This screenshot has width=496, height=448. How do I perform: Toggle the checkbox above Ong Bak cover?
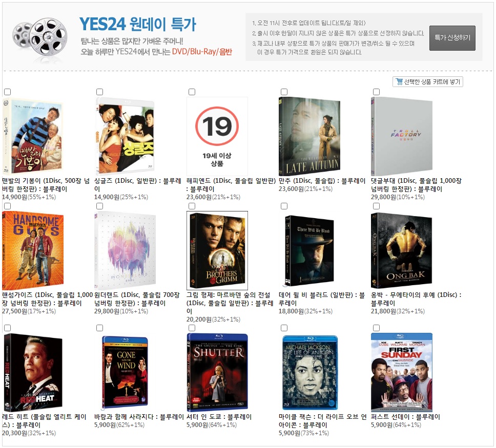coord(376,206)
